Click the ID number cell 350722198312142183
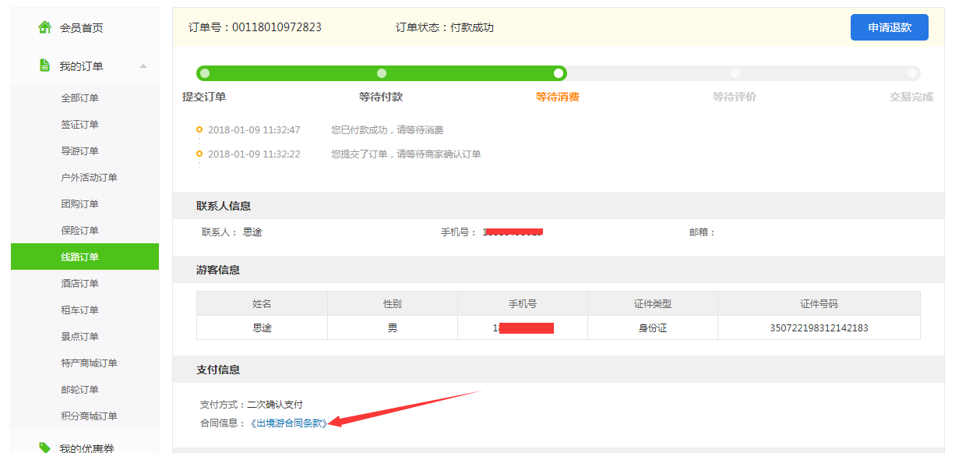Screen dimensions: 980x453 pos(819,328)
